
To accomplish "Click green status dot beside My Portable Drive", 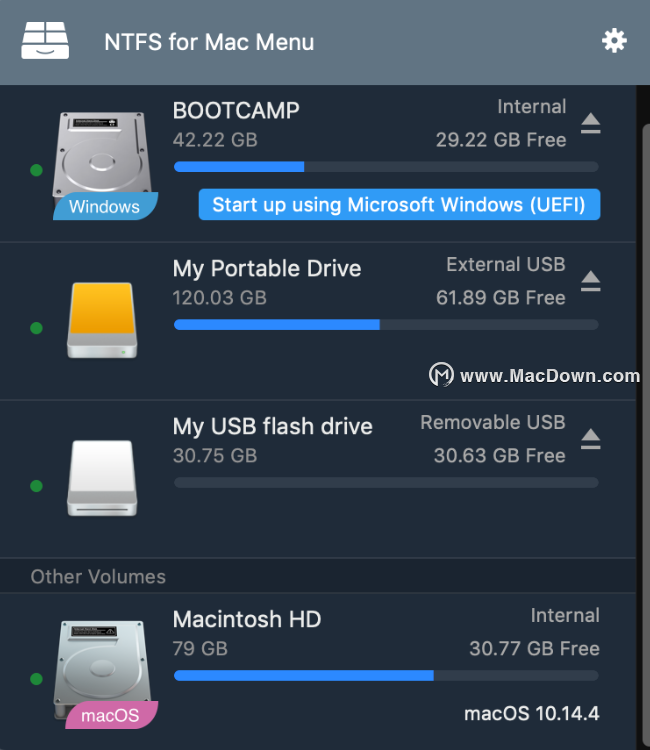I will (36, 328).
